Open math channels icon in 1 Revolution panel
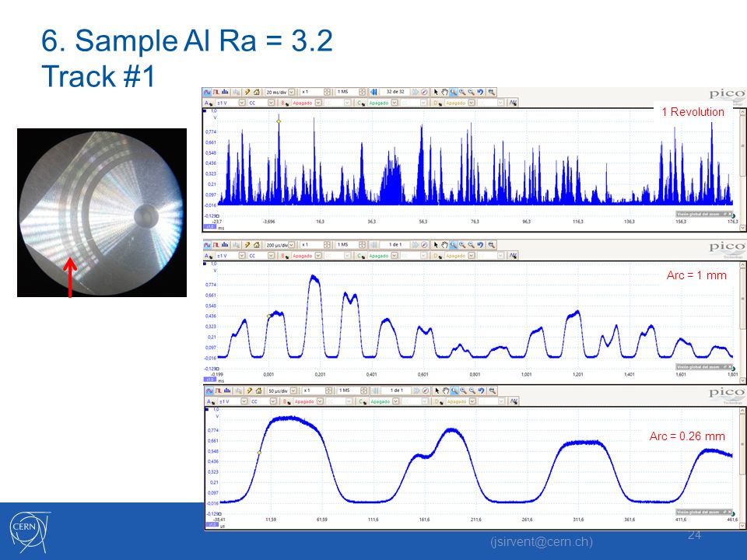747x560 pixels. point(513,103)
